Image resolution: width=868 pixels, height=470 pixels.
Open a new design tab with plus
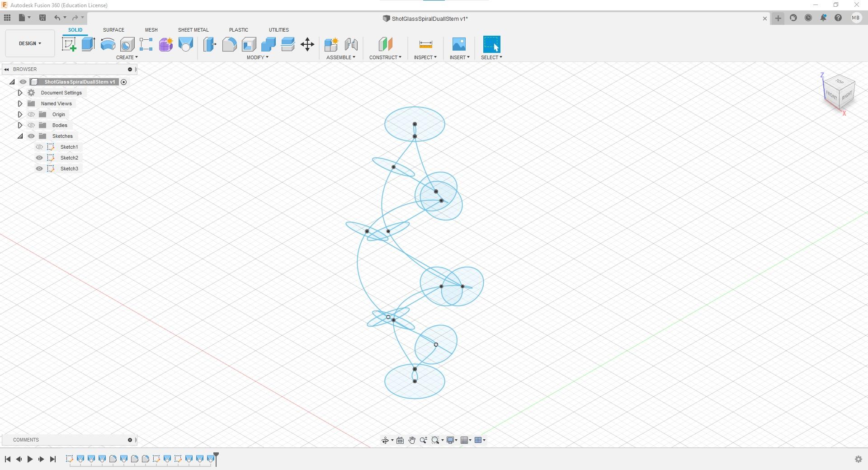click(778, 18)
